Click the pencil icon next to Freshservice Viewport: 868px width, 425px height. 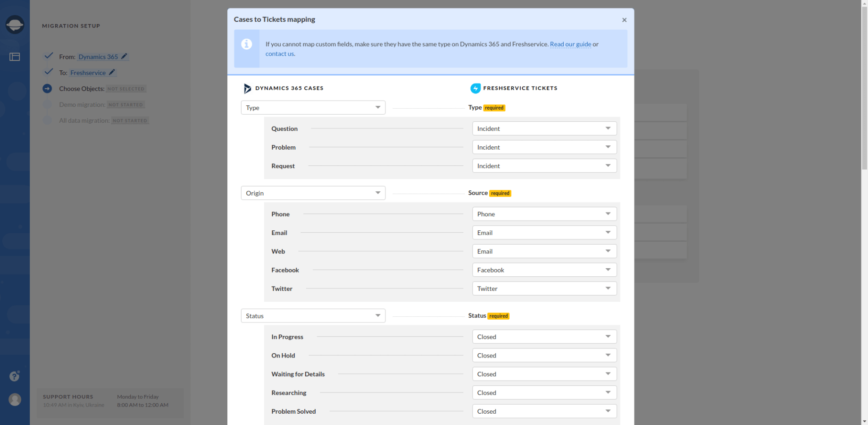tap(112, 72)
